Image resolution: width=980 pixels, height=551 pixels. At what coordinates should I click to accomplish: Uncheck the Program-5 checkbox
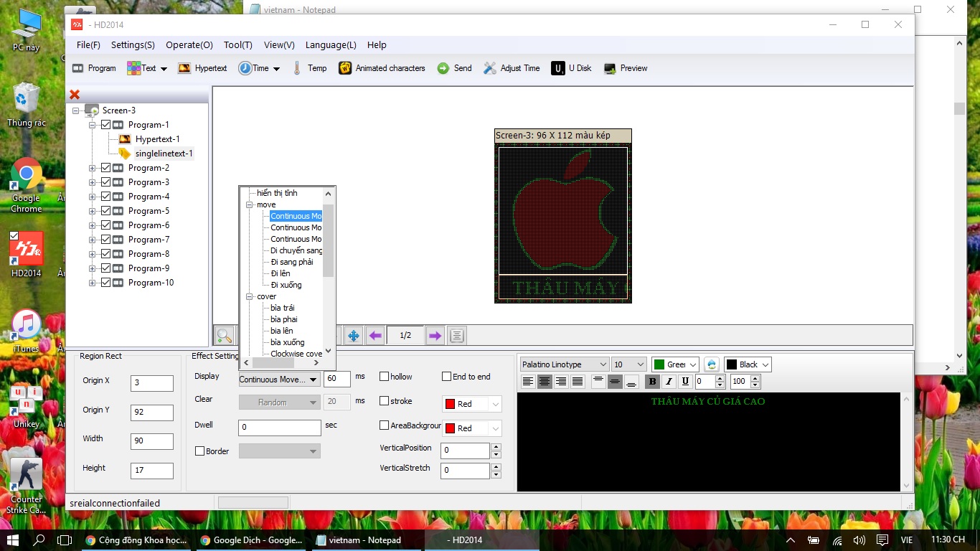(x=105, y=211)
